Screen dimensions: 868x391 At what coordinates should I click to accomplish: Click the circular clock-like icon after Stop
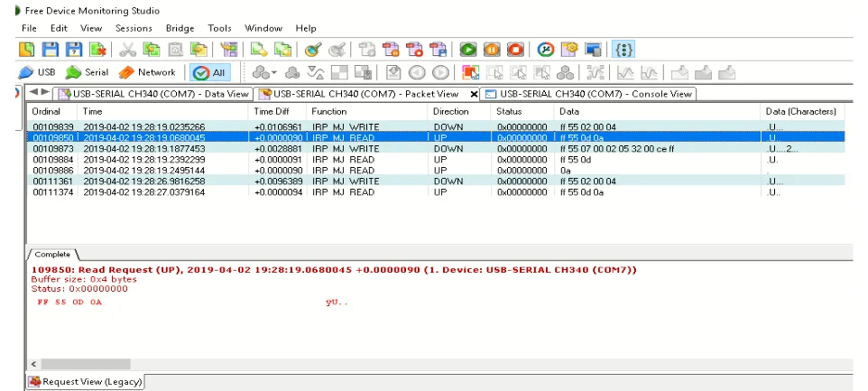click(546, 50)
